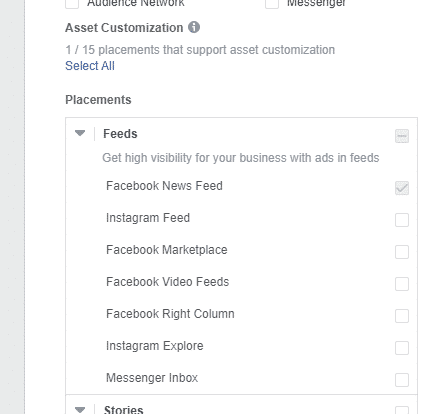Screen dimensions: 431x414
Task: Click the Facebook News Feed label
Action: point(164,186)
